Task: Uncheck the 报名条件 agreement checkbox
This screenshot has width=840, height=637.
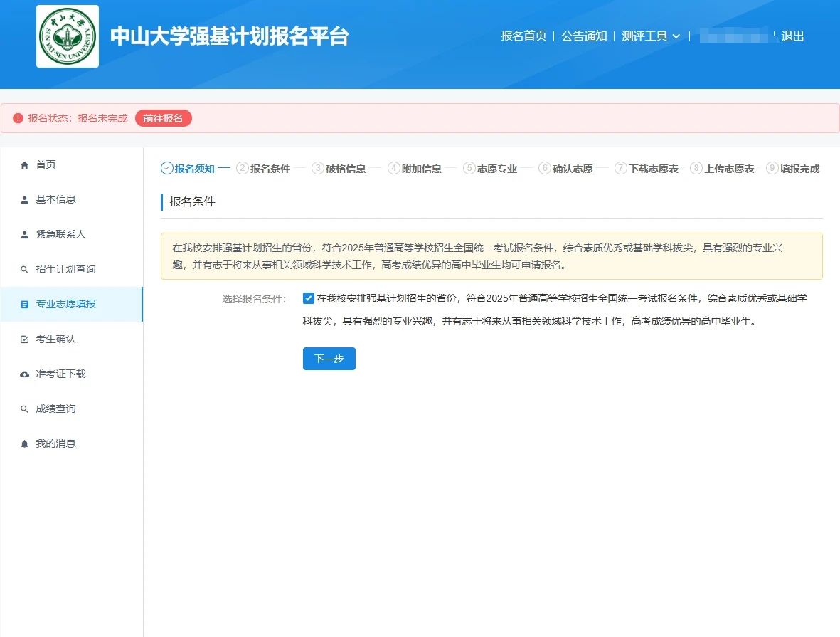Action: 308,298
